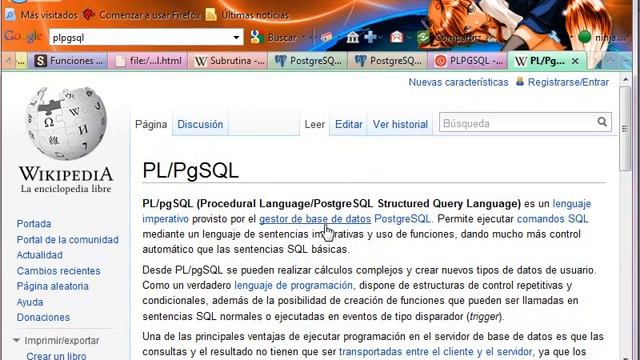Collapse the Imprimir/exportar sidebar section
Screen dimensions: 640x360
tap(56, 340)
